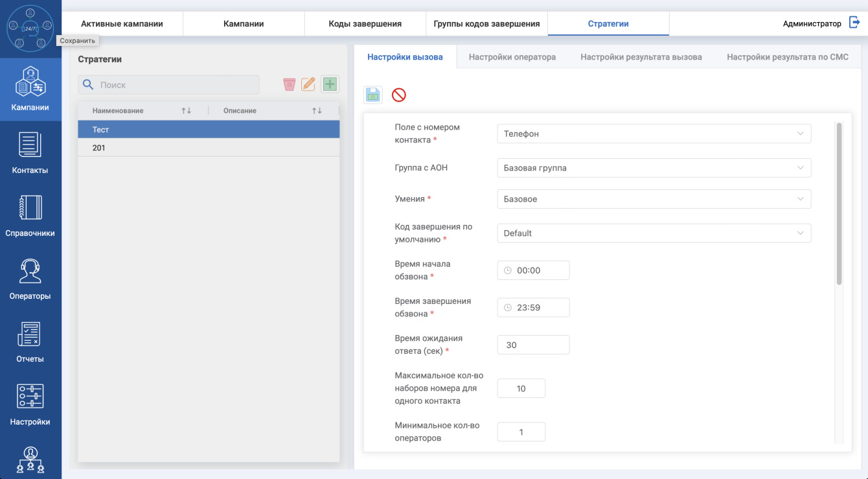Expand the Группа с АОН dropdown
The image size is (868, 479).
[654, 168]
